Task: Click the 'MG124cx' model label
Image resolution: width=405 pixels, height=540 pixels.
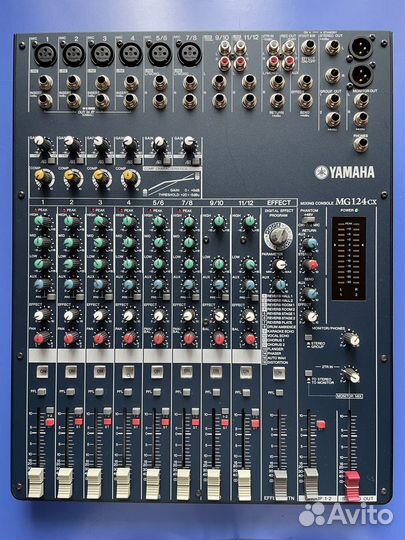Action: point(356,202)
